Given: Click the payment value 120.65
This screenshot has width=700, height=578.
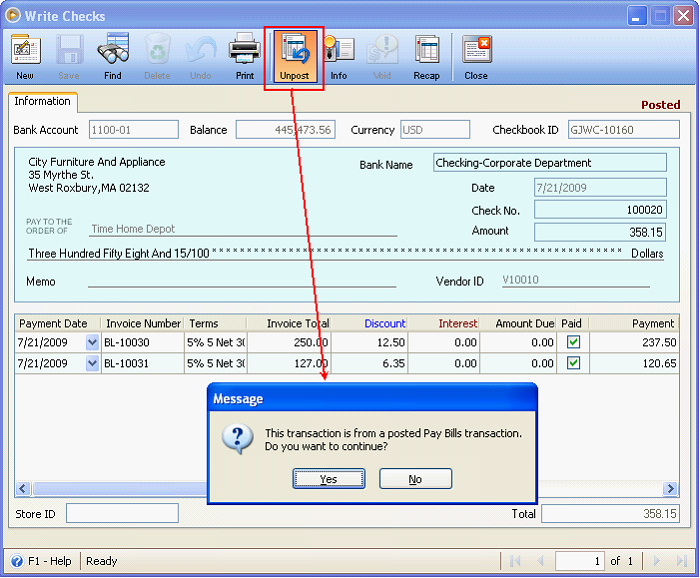Looking at the screenshot, I should point(634,363).
